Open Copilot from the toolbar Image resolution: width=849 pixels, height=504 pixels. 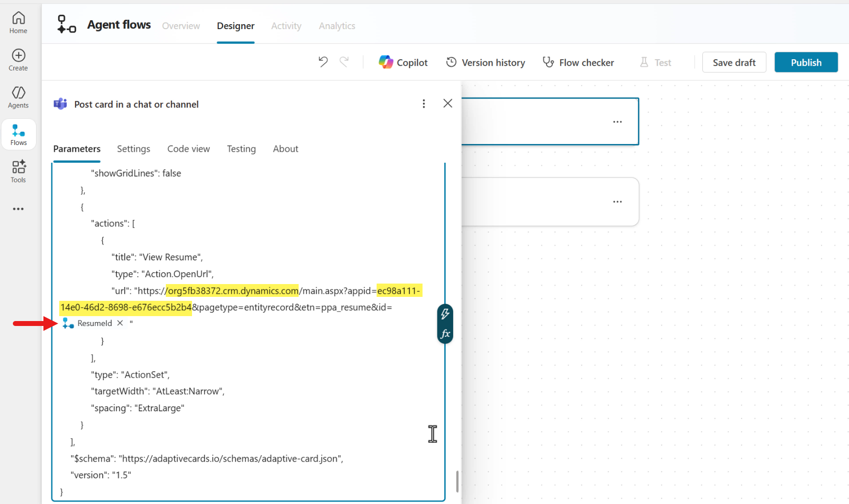(x=403, y=62)
